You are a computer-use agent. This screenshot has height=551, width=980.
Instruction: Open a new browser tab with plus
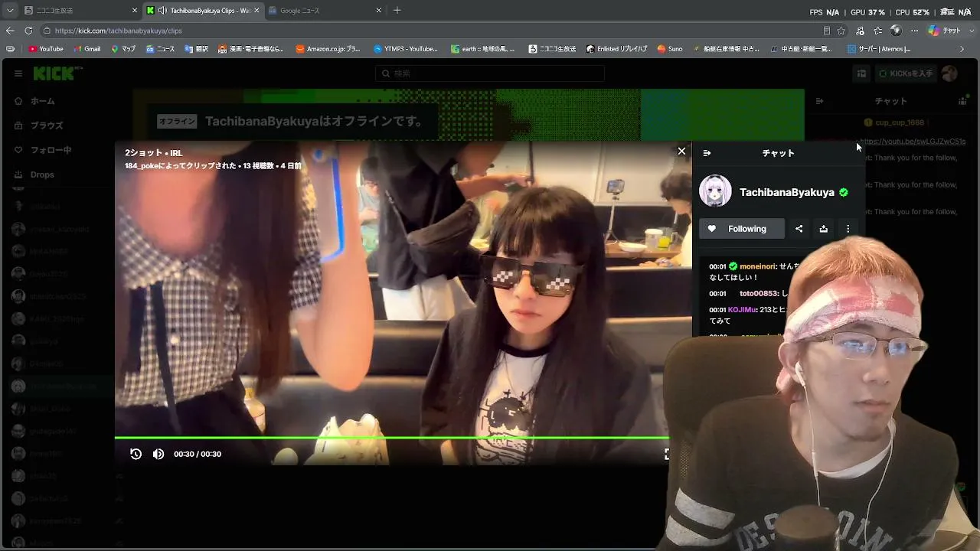point(397,11)
